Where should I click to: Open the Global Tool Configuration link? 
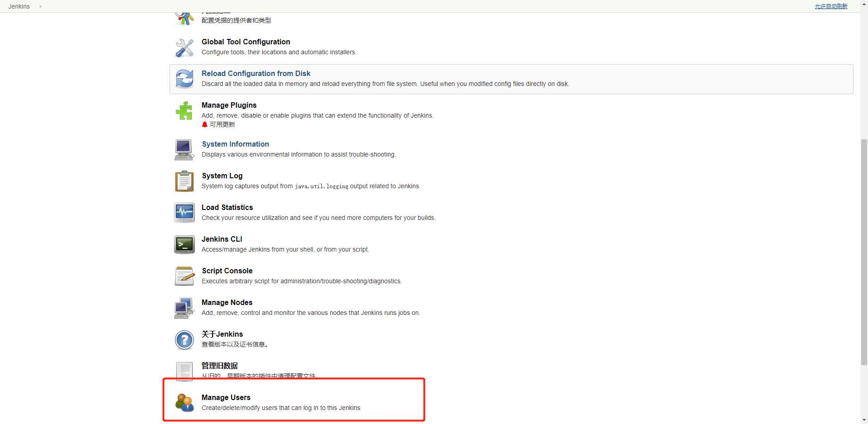point(246,42)
